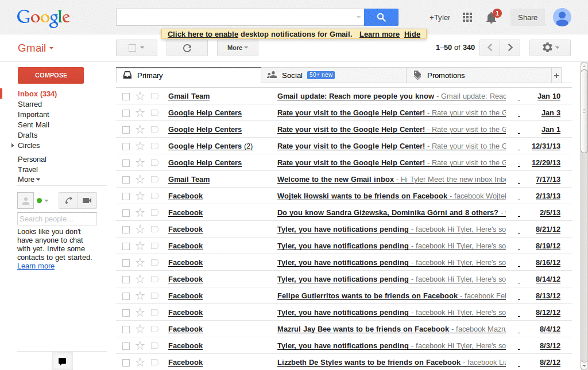Open the More actions dropdown in toolbar
The height and width of the screenshot is (370, 588).
point(238,48)
